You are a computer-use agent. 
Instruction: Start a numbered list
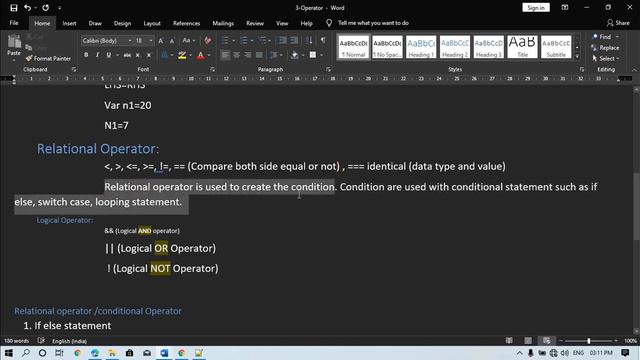pyautogui.click(x=244, y=40)
